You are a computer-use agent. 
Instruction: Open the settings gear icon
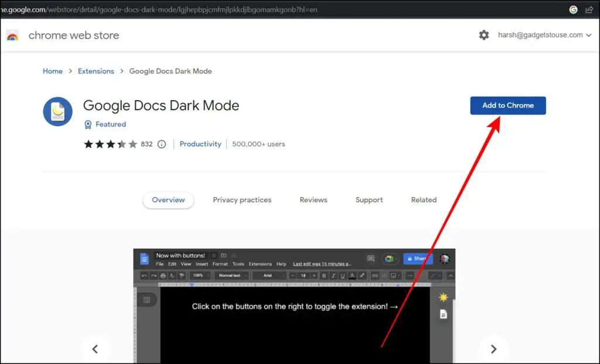pyautogui.click(x=483, y=35)
